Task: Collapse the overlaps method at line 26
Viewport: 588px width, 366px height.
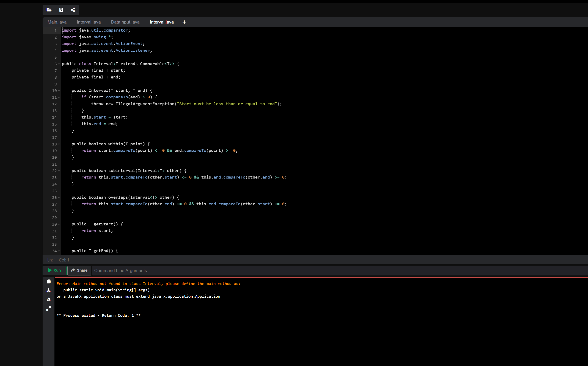Action: coord(59,197)
